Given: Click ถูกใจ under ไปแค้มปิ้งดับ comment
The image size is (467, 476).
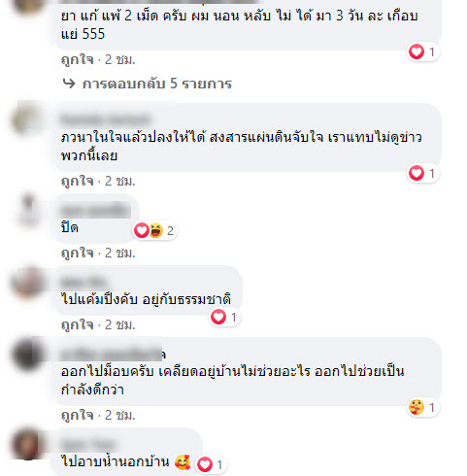Looking at the screenshot, I should pyautogui.click(x=78, y=324).
